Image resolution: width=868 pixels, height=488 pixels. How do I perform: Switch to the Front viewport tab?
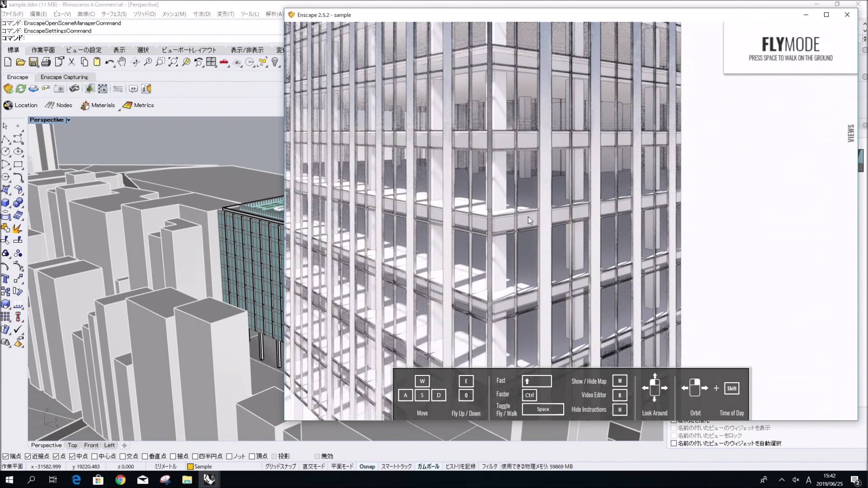pyautogui.click(x=91, y=445)
